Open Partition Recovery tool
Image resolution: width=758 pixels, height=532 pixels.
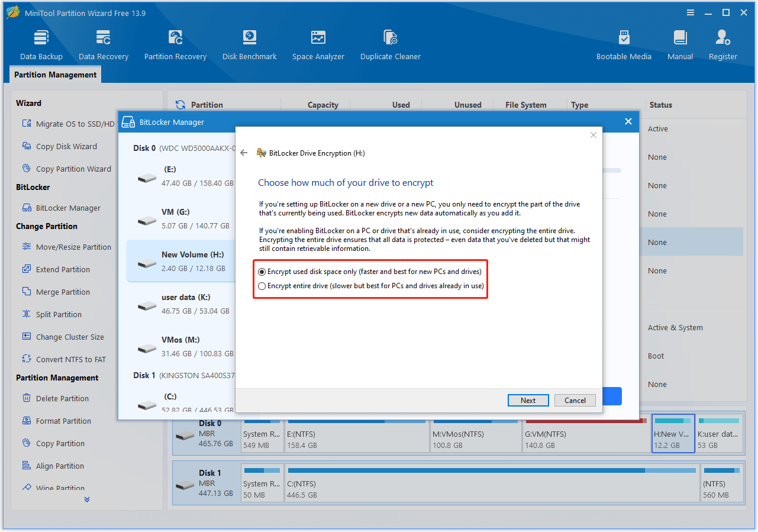click(175, 45)
